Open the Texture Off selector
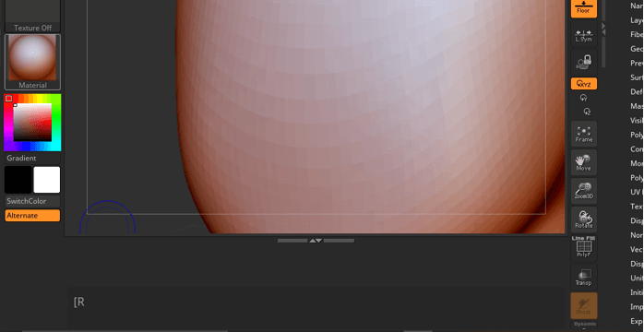Screen dimensions: 644x332 (32, 17)
